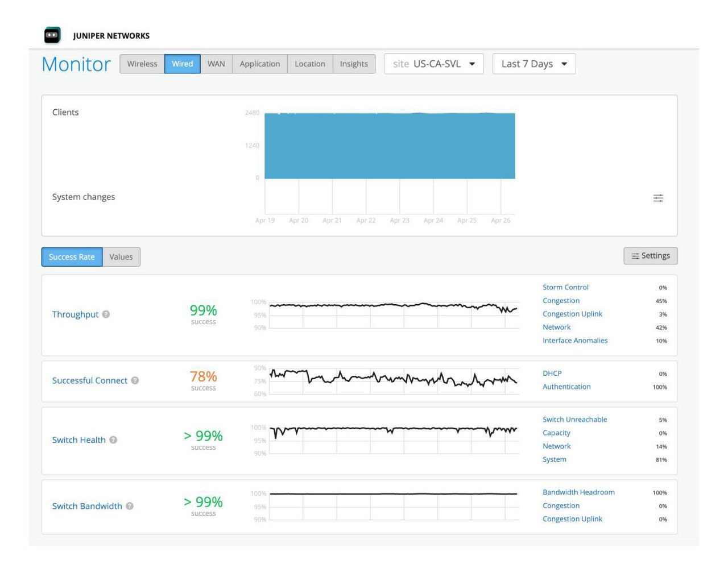
Task: Switch view to Values mode
Action: [121, 256]
